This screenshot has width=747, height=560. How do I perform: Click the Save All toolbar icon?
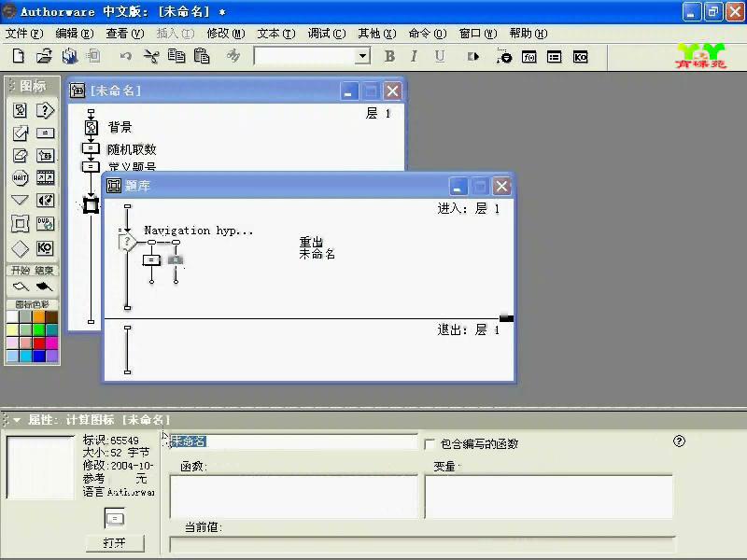pyautogui.click(x=70, y=56)
